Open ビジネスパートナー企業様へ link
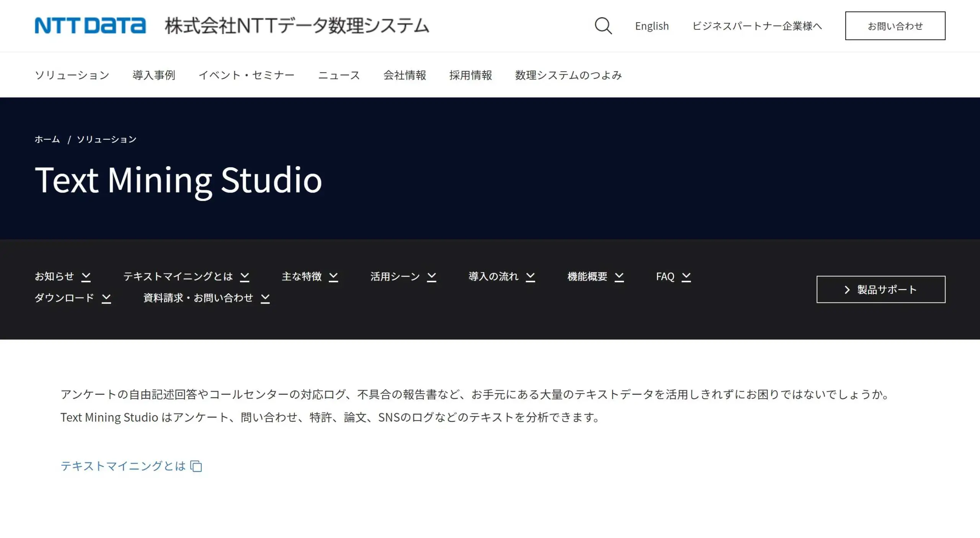The width and height of the screenshot is (980, 538). point(757,26)
